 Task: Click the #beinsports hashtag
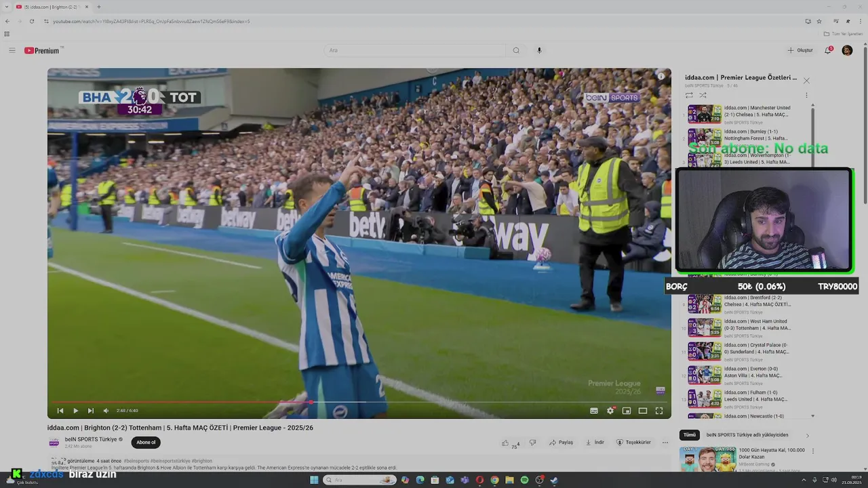[136, 461]
